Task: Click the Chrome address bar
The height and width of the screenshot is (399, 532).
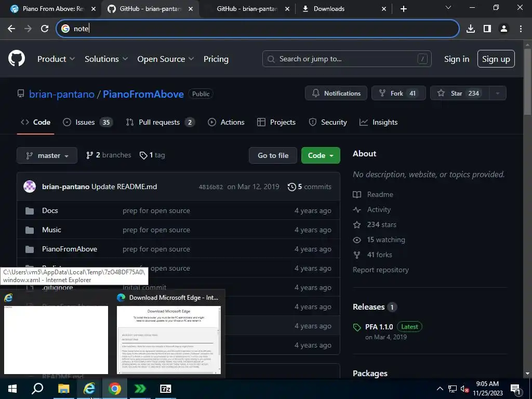Action: tap(258, 29)
